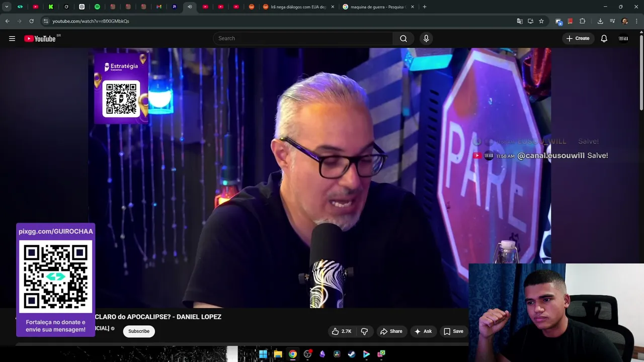Open File Explorer from the taskbar

278,354
